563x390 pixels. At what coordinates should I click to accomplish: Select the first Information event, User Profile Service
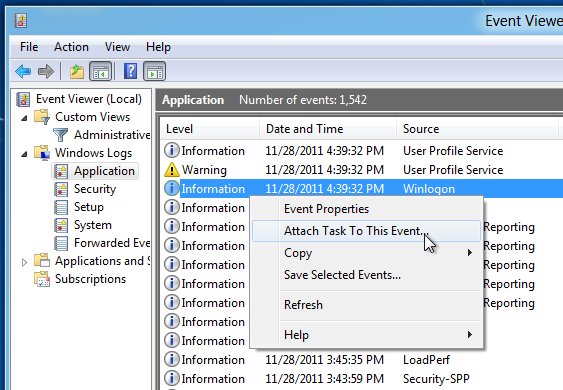pyautogui.click(x=362, y=151)
